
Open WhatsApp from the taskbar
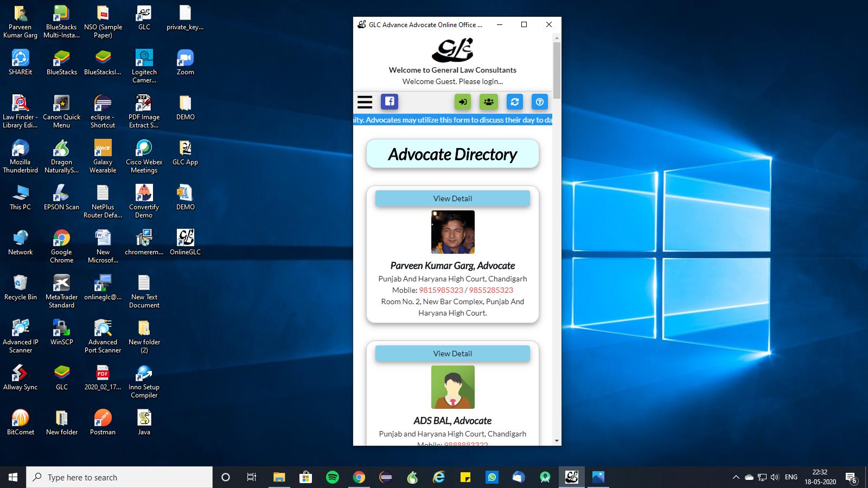[492, 477]
